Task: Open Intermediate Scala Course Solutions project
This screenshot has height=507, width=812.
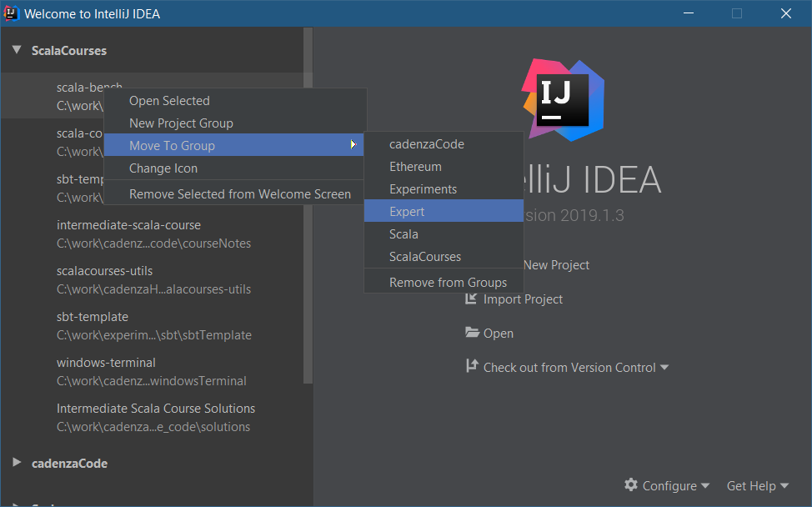Action: (x=153, y=418)
